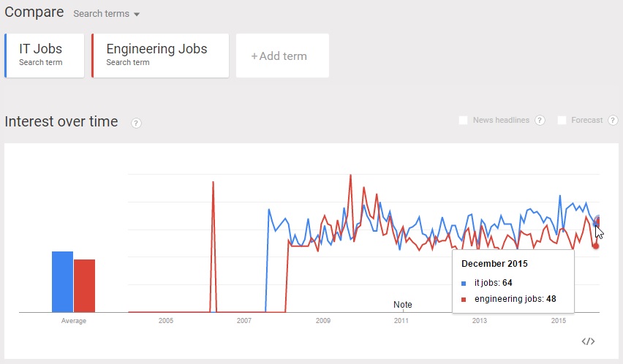This screenshot has width=623, height=364.
Task: Click blue legend square for it jobs
Action: 464,283
